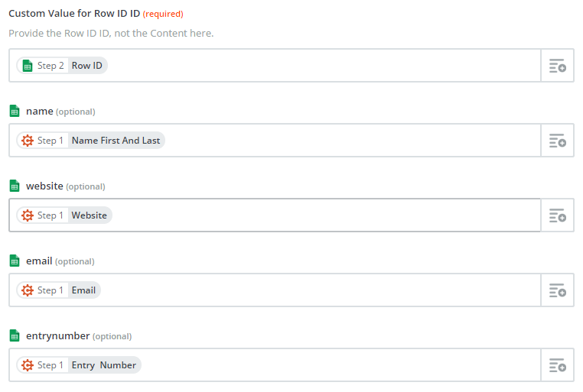
Task: Click the Google Sheets icon beside the website label
Action: [15, 186]
